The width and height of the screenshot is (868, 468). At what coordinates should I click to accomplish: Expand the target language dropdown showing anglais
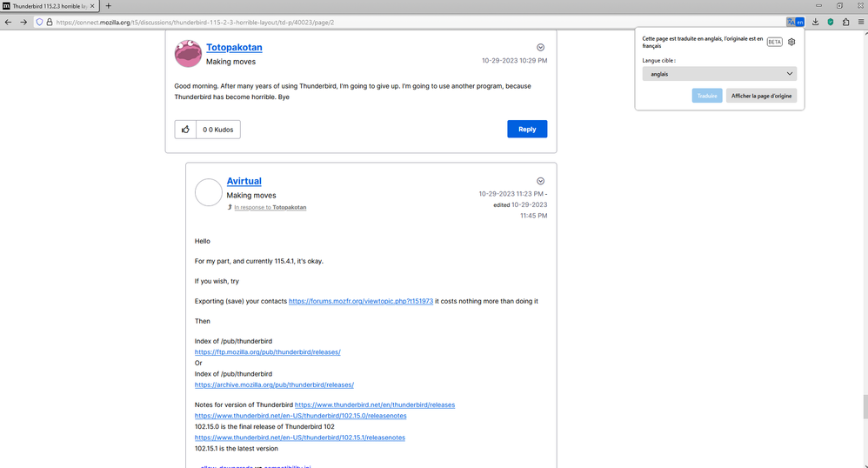(719, 74)
